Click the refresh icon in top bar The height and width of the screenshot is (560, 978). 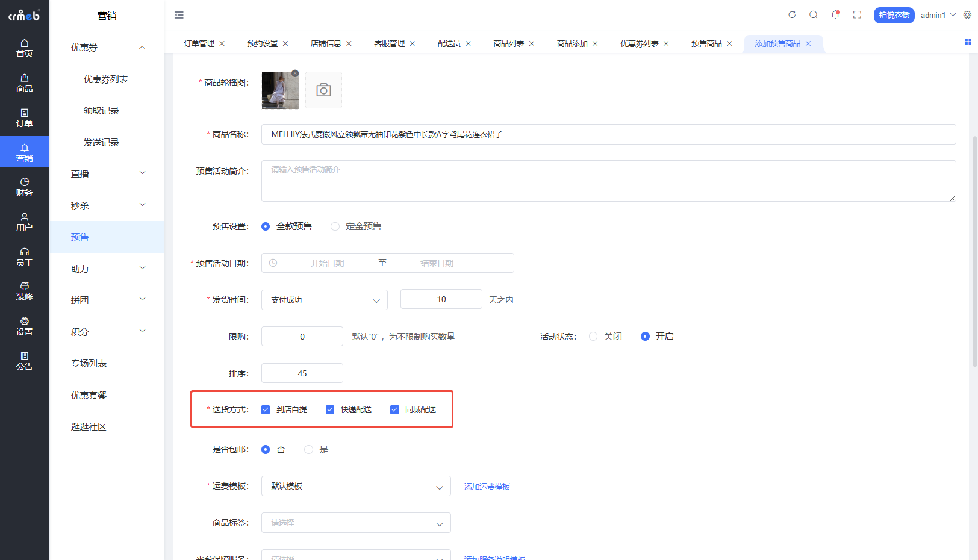click(792, 15)
